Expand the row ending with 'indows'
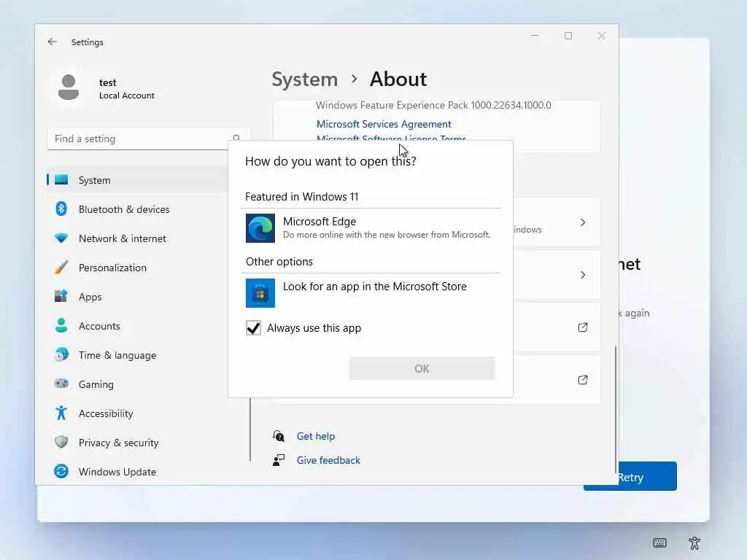Image resolution: width=747 pixels, height=560 pixels. click(583, 222)
